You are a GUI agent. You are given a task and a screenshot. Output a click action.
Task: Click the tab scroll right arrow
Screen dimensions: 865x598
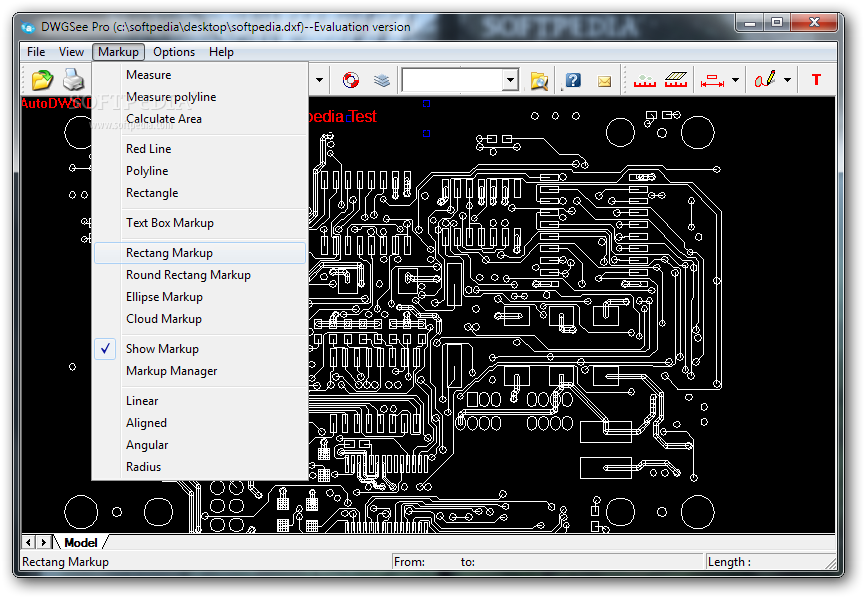pyautogui.click(x=43, y=542)
